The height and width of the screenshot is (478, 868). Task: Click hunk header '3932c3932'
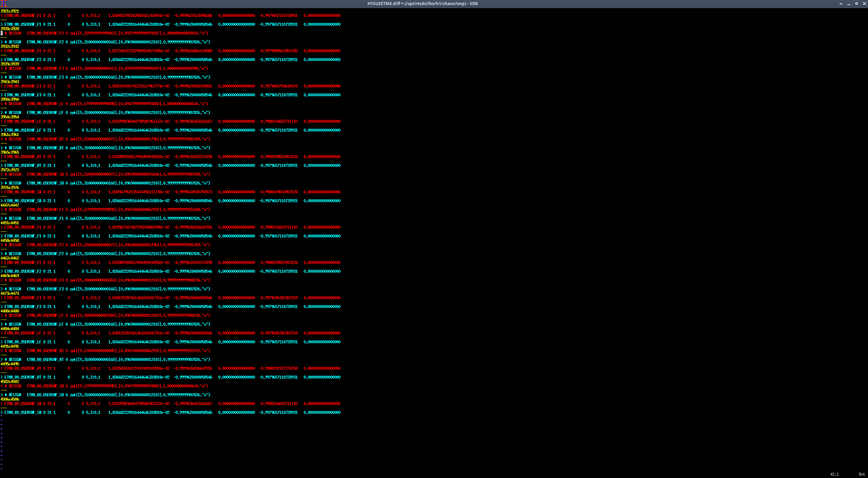point(10,46)
